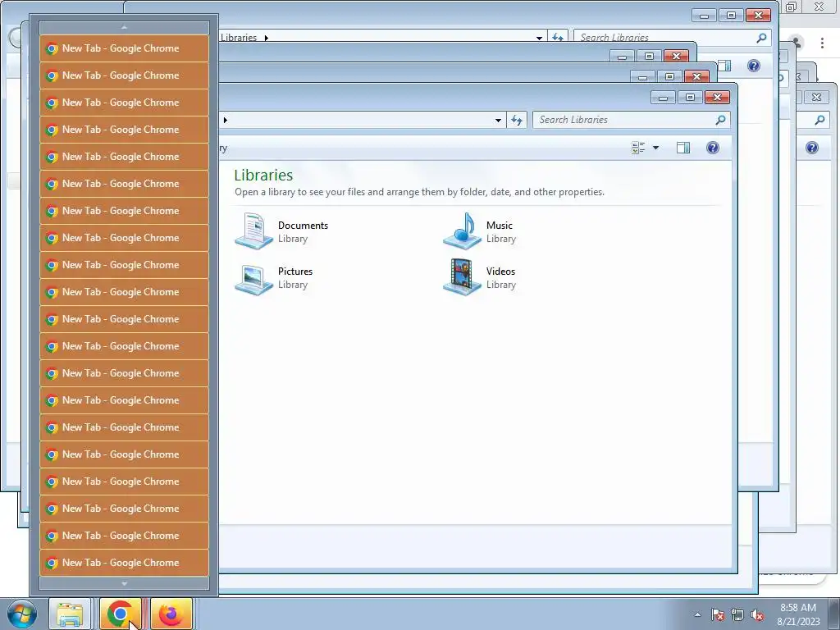
Task: Expand the view options arrow in front window
Action: click(x=655, y=148)
